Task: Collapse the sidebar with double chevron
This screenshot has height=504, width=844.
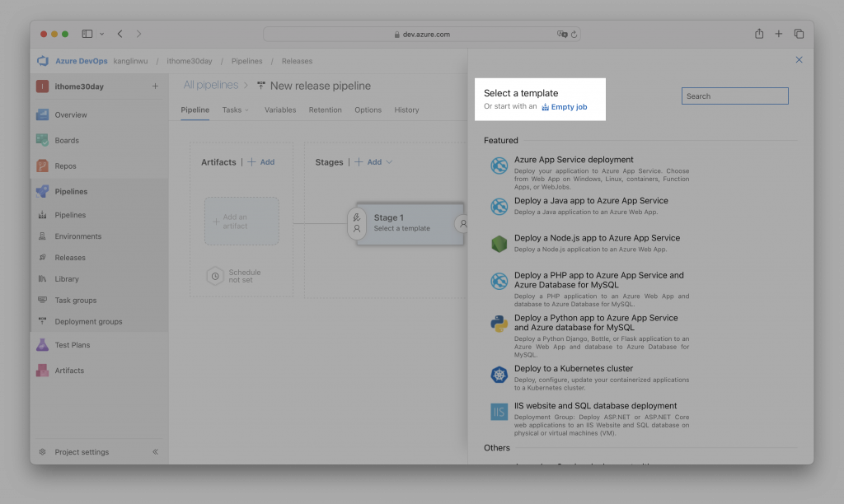Action: pos(155,452)
